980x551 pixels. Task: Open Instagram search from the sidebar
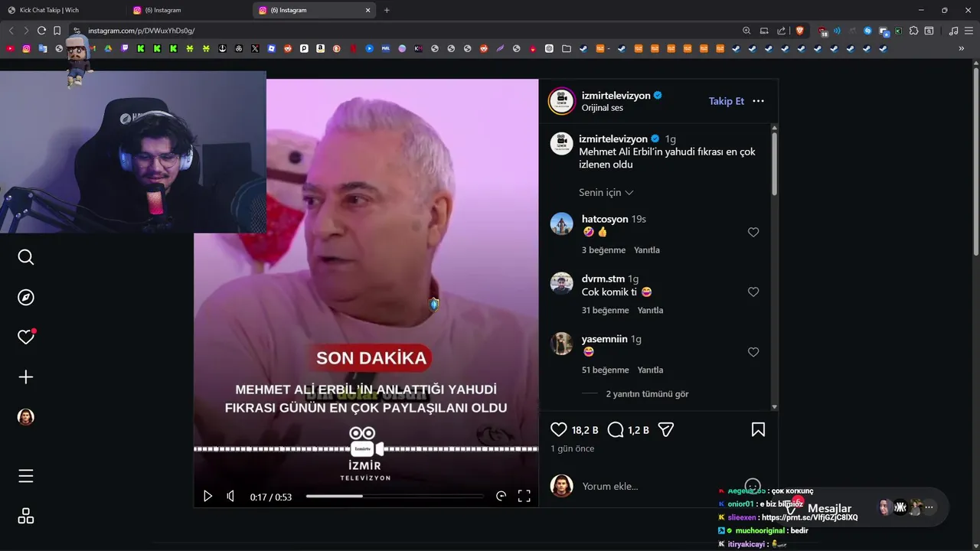coord(26,257)
